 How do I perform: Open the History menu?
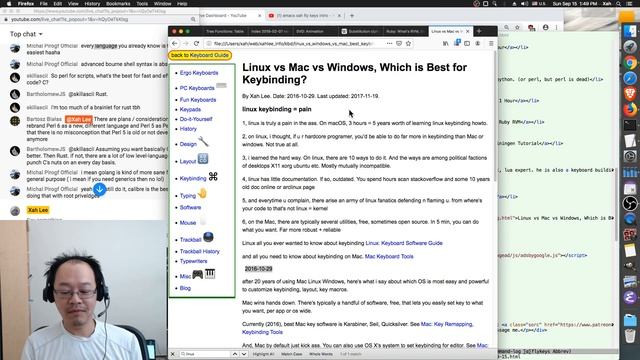(x=92, y=4)
